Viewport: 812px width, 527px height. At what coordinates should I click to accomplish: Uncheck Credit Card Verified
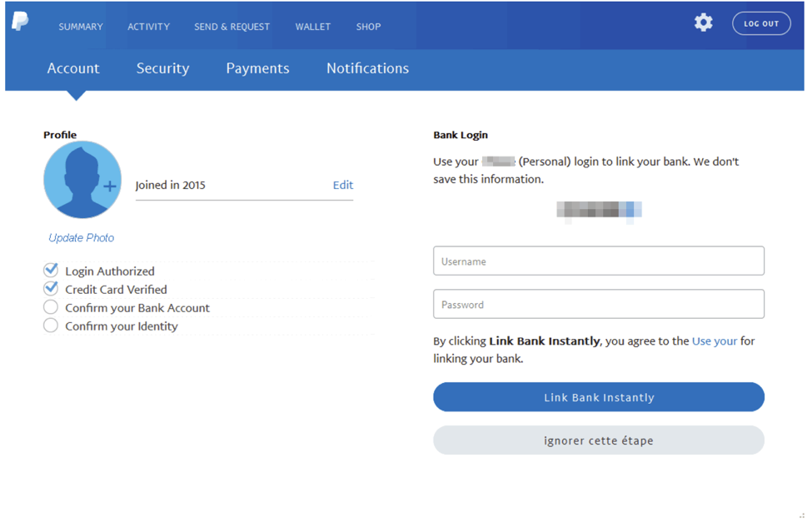click(50, 289)
